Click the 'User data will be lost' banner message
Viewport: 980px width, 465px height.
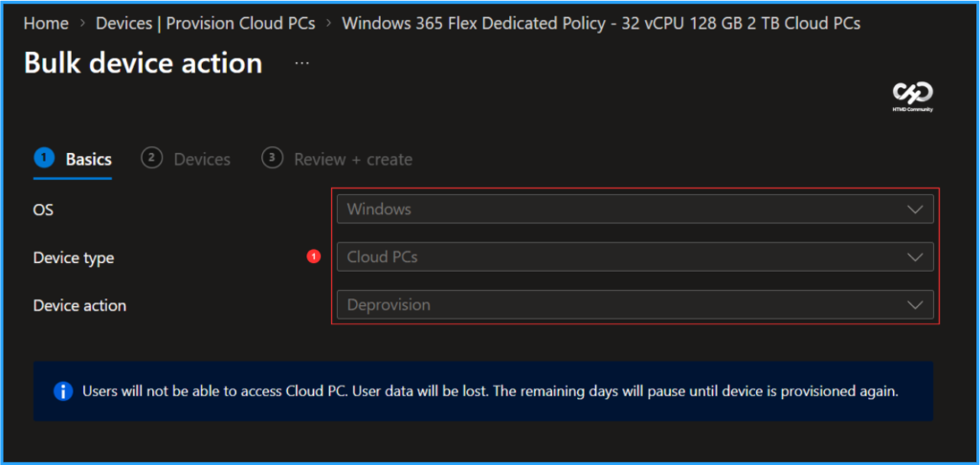(491, 392)
